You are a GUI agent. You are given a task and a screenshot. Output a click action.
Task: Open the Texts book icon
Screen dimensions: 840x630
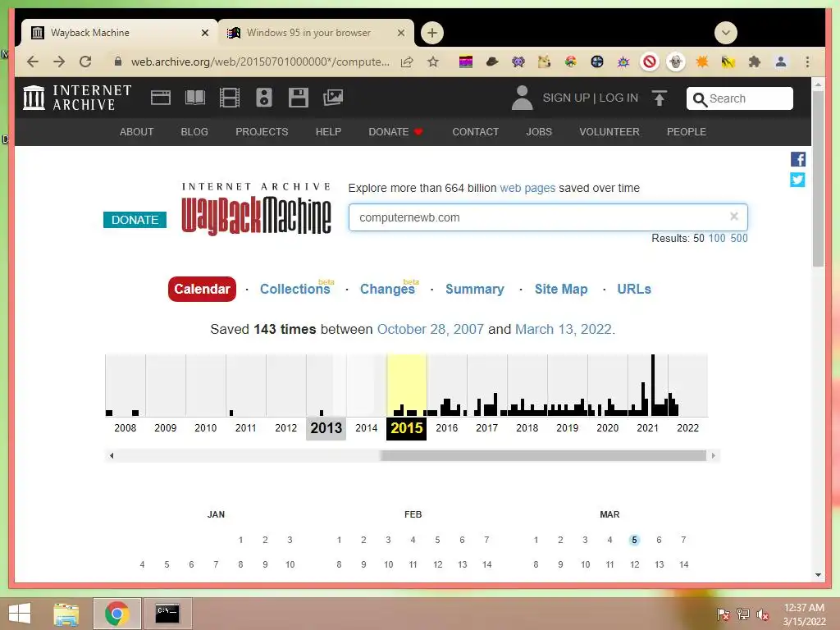click(x=195, y=98)
